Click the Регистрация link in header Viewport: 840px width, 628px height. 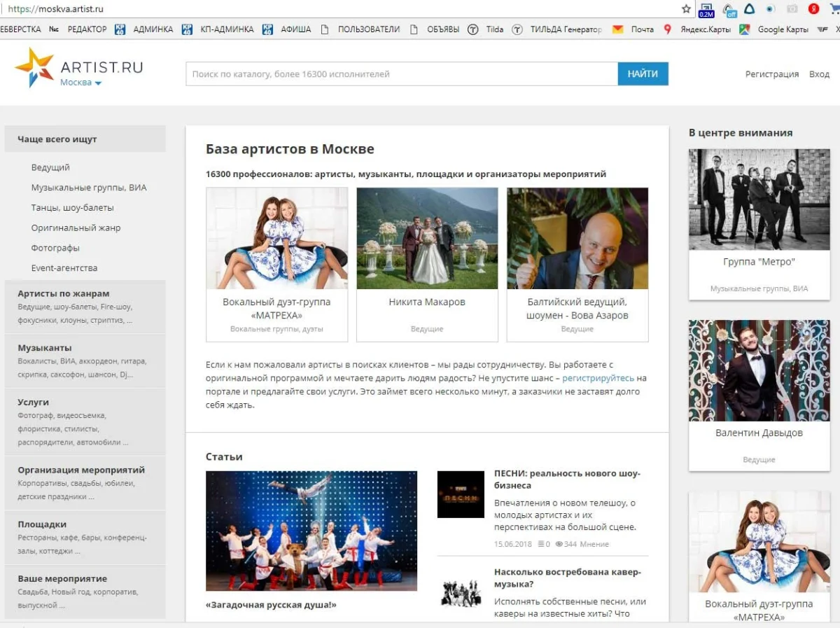[771, 74]
